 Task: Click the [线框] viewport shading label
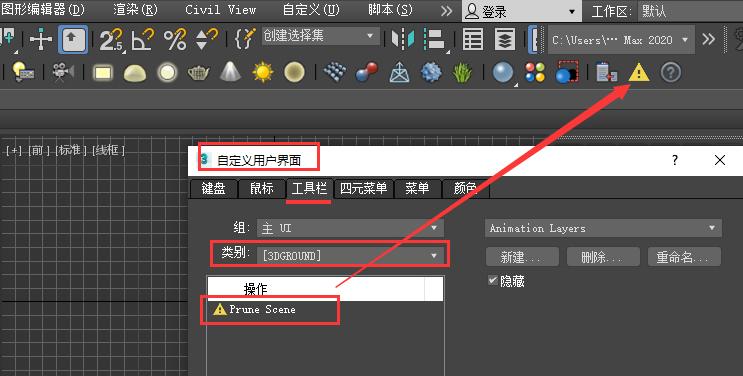pyautogui.click(x=109, y=150)
